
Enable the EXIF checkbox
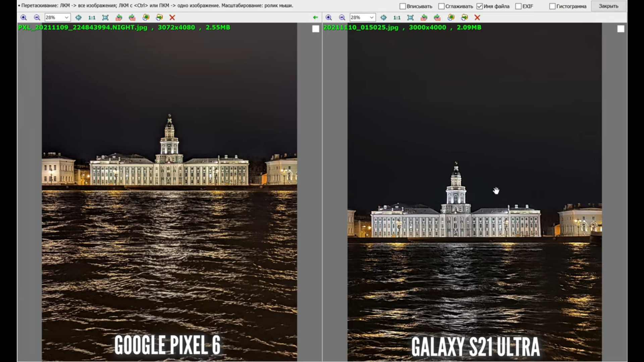tap(518, 6)
